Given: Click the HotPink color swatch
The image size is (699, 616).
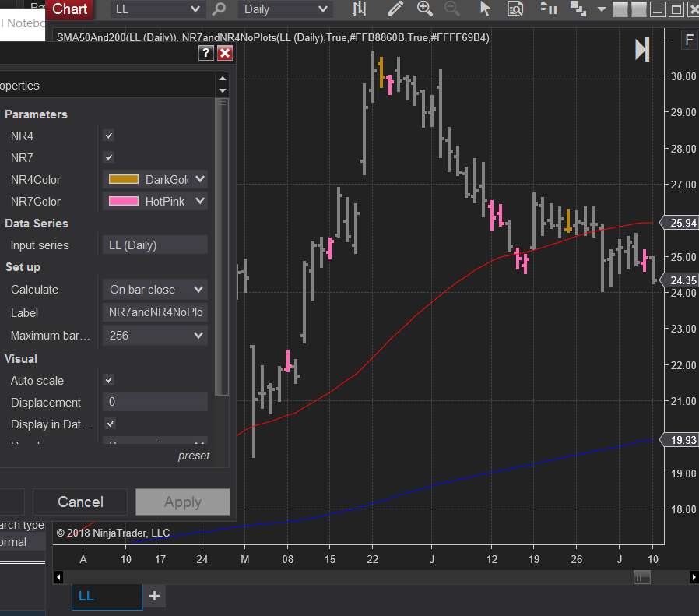Looking at the screenshot, I should 124,201.
